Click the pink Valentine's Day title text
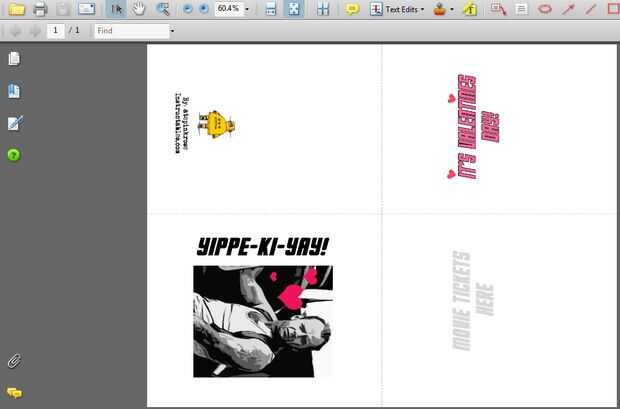Screen dimensions: 620x409 [x=478, y=127]
